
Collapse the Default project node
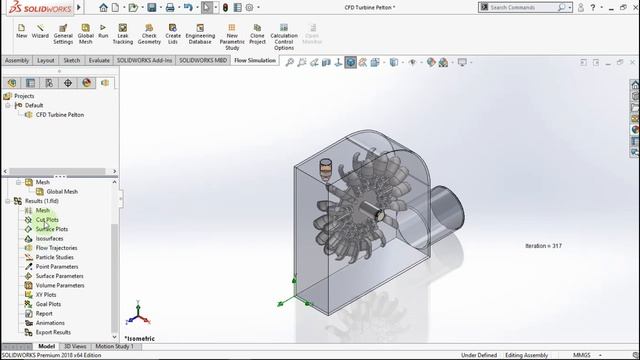[x=8, y=105]
